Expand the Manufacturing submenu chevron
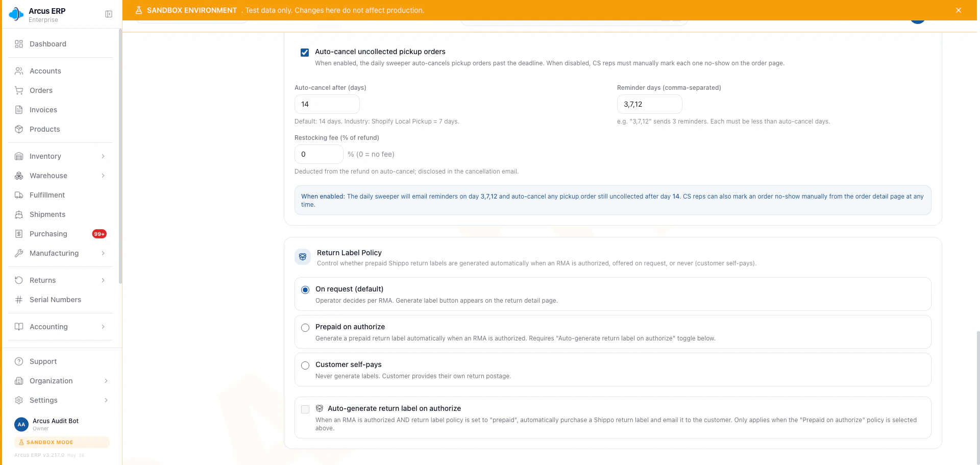 pos(103,253)
